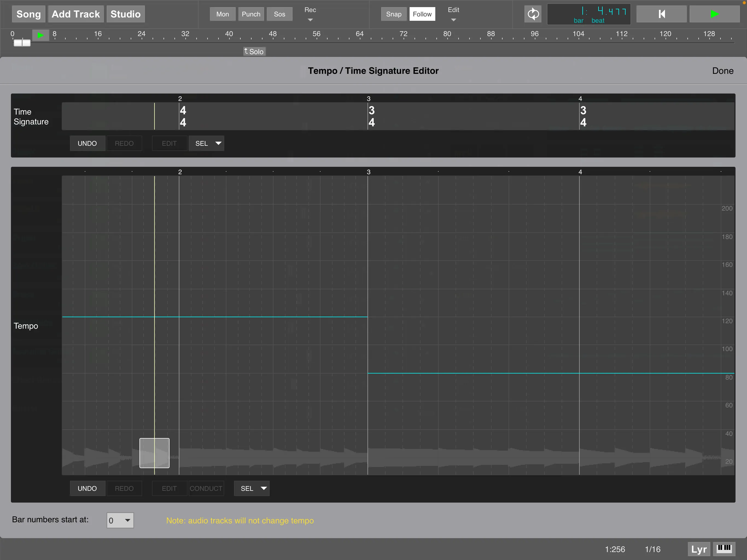The width and height of the screenshot is (747, 560).
Task: Click the Lyr lyrics button
Action: point(698,549)
